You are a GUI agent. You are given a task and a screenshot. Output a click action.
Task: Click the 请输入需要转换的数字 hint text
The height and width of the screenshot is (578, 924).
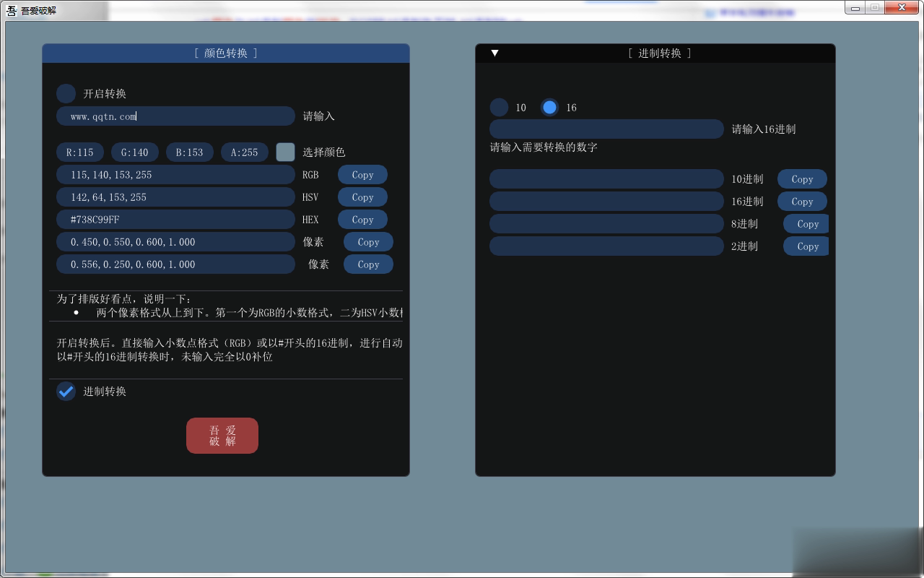point(544,147)
